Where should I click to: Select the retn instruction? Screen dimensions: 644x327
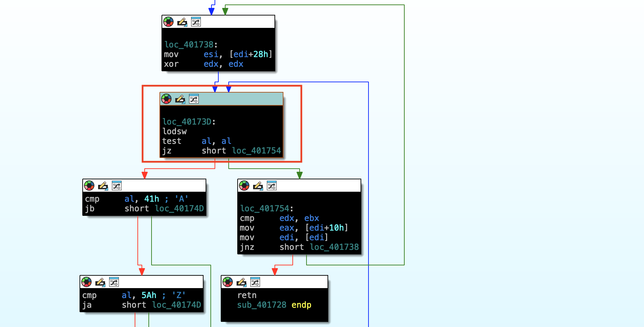tap(247, 295)
